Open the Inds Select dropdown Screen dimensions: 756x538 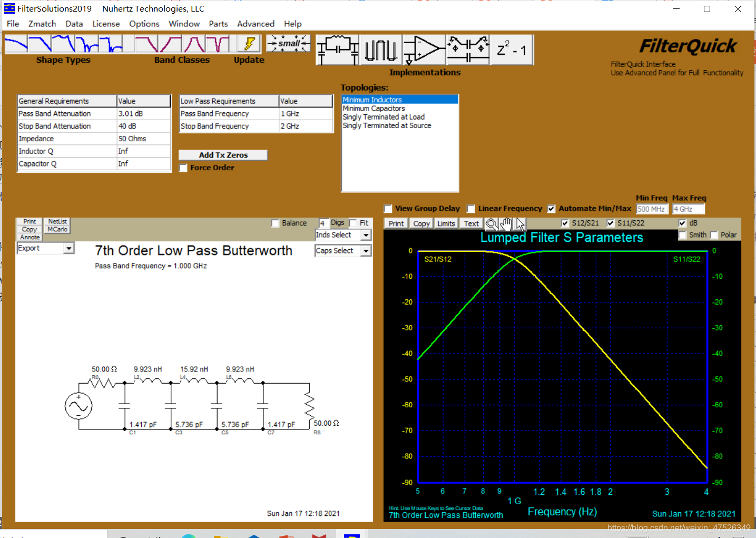coord(366,234)
